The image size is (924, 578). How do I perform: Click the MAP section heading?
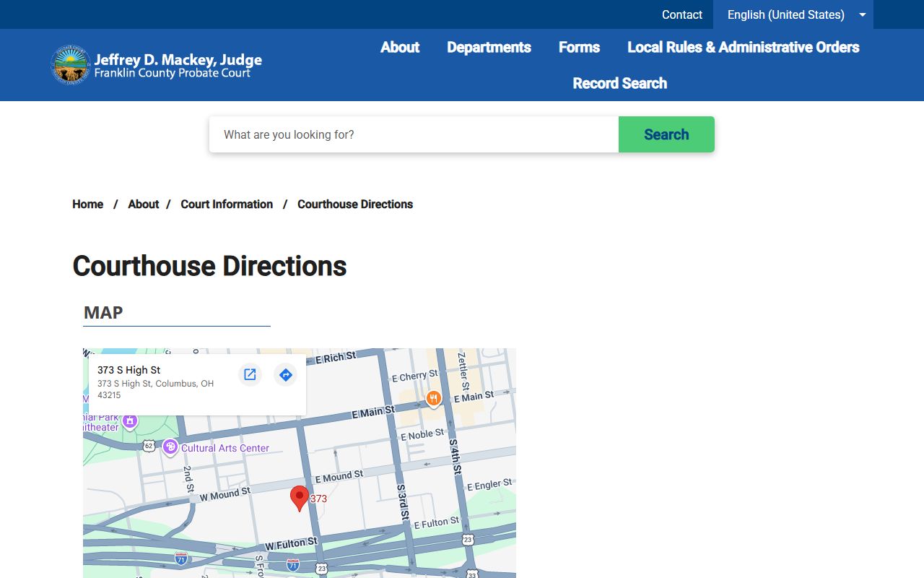click(103, 312)
